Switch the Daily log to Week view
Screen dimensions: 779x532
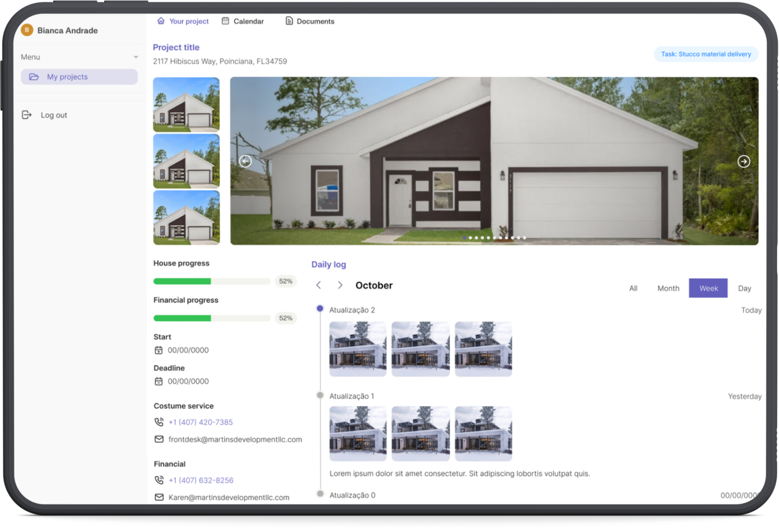[x=708, y=288]
